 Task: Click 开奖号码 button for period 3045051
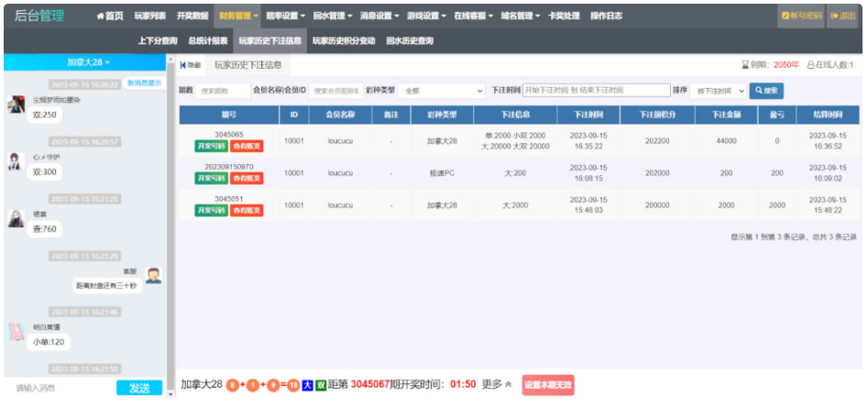[x=211, y=210]
